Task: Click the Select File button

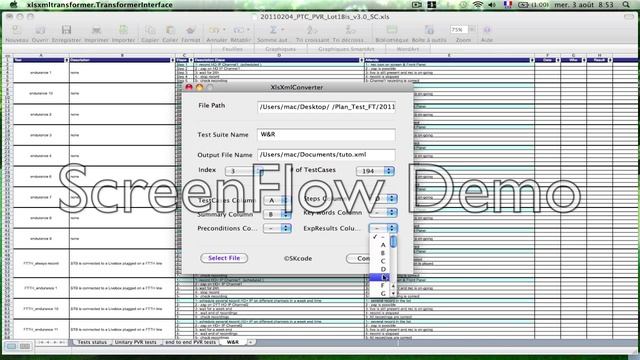Action: point(224,258)
